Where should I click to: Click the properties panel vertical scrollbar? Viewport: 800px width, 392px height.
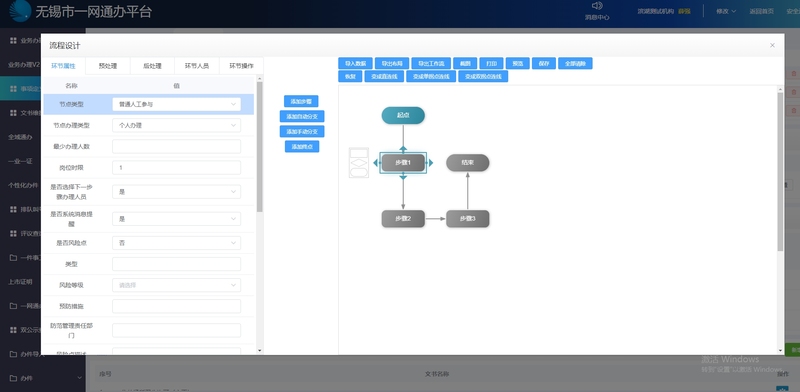pos(259,147)
